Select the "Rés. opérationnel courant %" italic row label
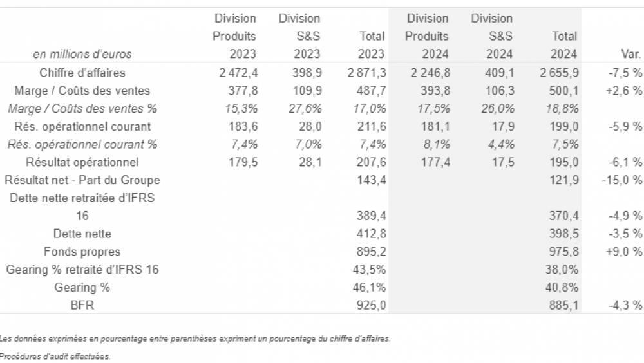Image resolution: width=644 pixels, height=363 pixels. pyautogui.click(x=82, y=144)
